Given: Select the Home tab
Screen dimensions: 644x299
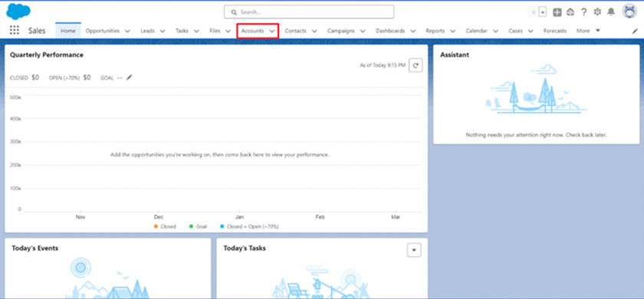Looking at the screenshot, I should click(x=68, y=31).
